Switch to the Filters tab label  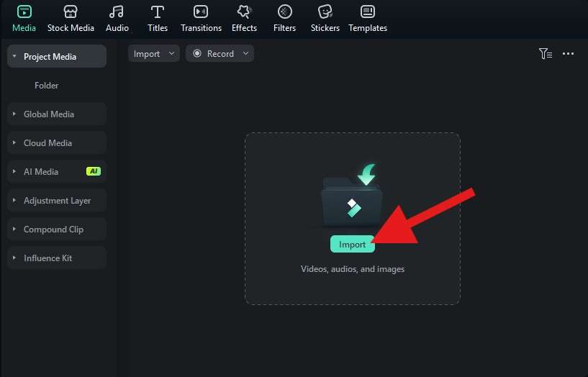(x=284, y=28)
